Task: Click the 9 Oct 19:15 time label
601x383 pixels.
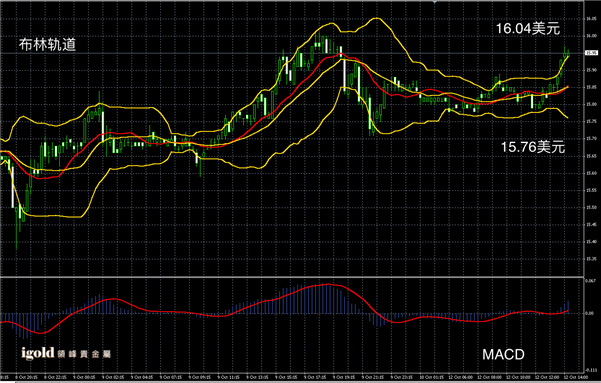Action: (343, 378)
